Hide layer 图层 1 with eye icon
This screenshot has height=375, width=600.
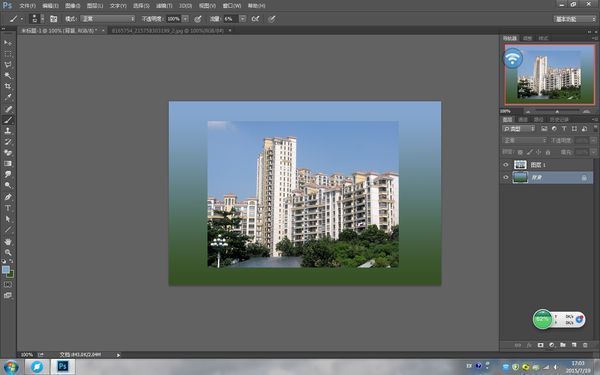[506, 165]
